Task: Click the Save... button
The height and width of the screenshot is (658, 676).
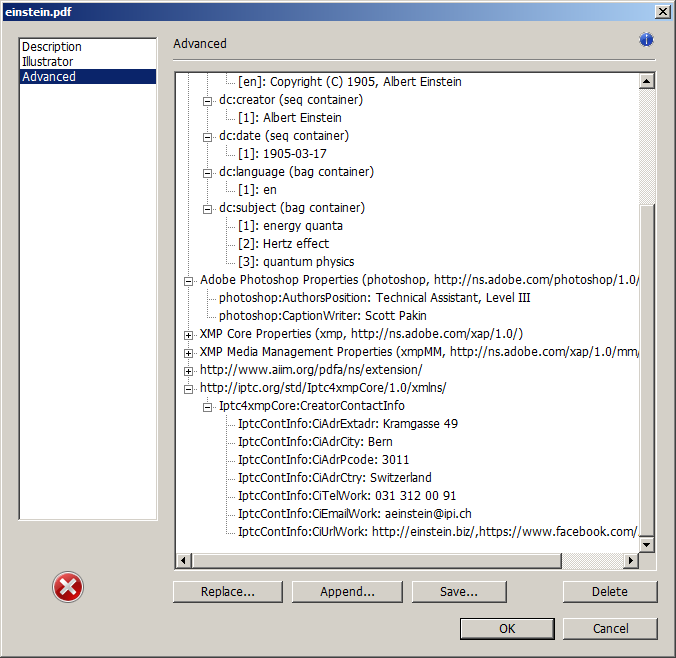Action: point(459,592)
